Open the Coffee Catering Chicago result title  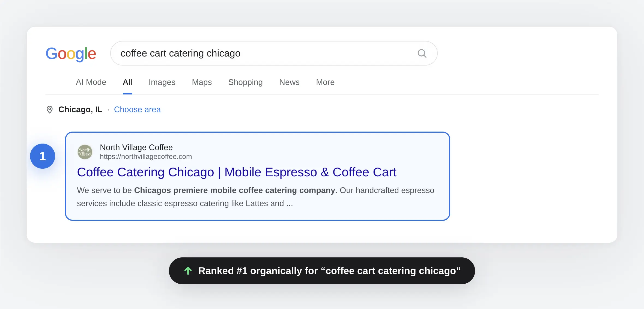pos(237,172)
